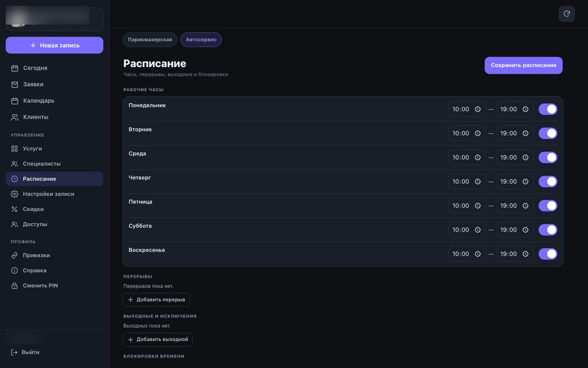Image resolution: width=588 pixels, height=368 pixels.
Task: Open Привязки profile page
Action: [54, 256]
